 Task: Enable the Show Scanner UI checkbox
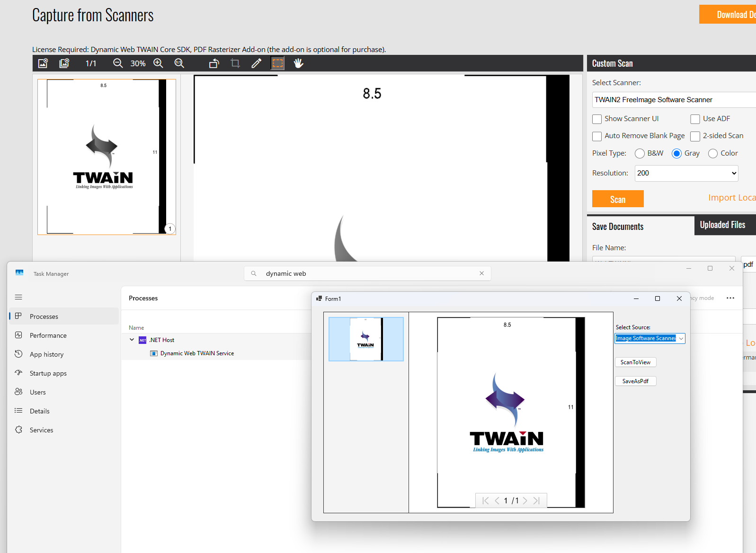pyautogui.click(x=597, y=119)
